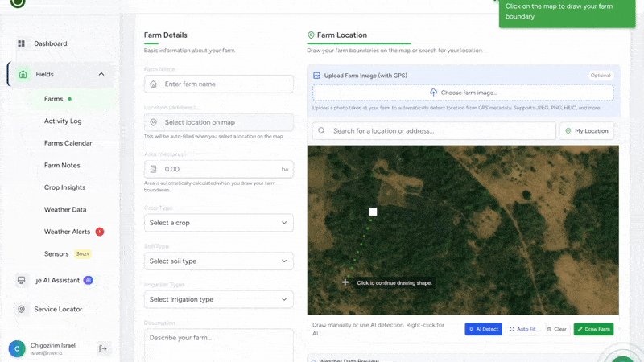Collapse the Fields sidebar section
The image size is (644, 362).
tap(101, 74)
